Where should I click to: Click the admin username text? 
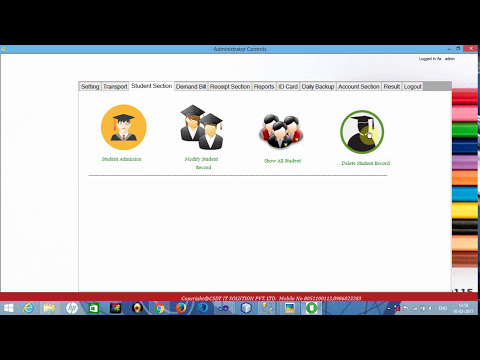click(x=450, y=59)
